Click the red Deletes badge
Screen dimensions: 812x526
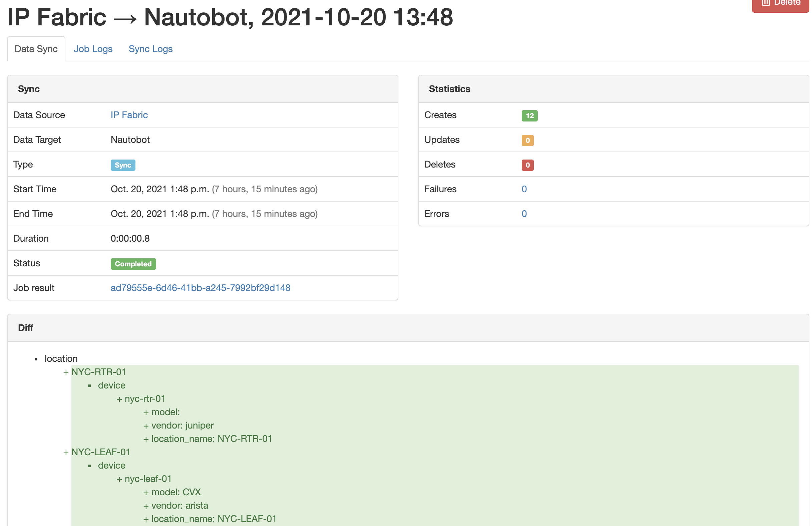click(x=527, y=165)
